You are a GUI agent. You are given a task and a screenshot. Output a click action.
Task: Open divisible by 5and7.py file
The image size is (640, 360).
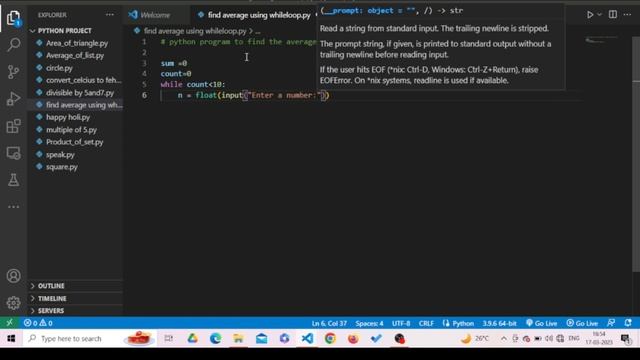click(80, 93)
